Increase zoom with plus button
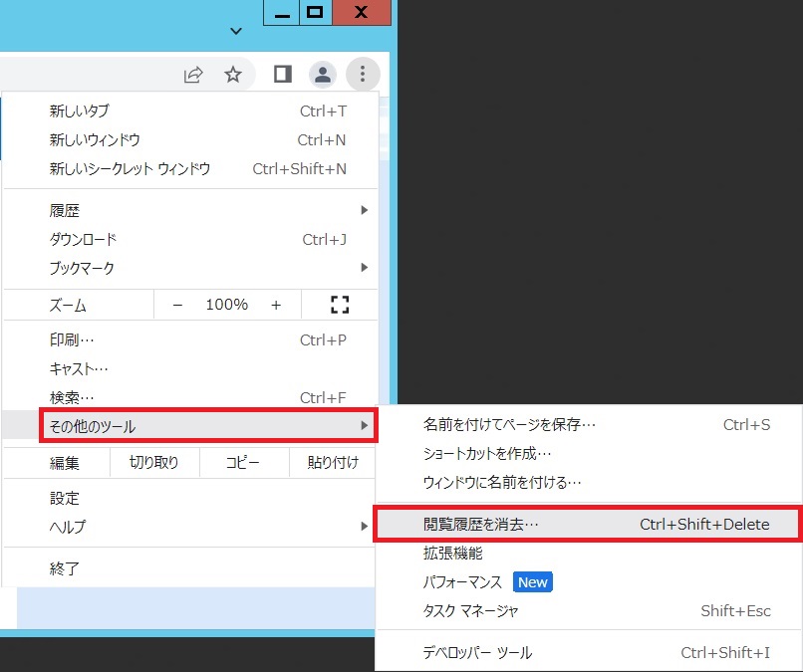The image size is (803, 672). (x=276, y=305)
